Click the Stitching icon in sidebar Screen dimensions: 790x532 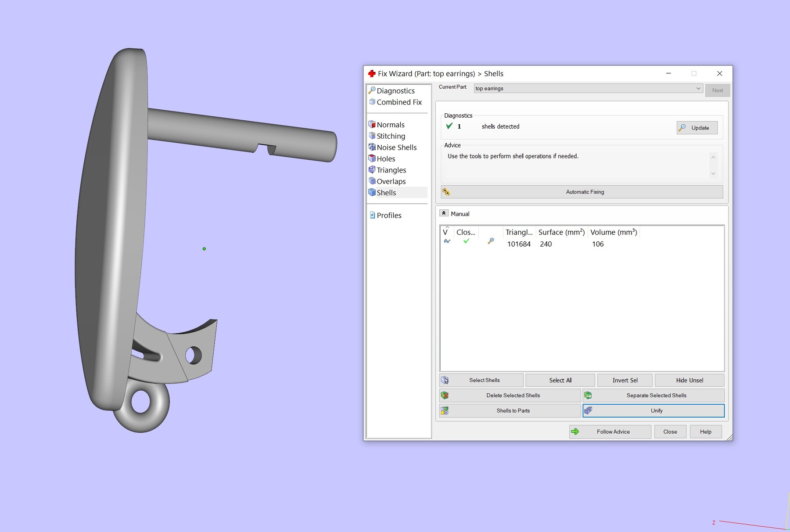tap(372, 136)
